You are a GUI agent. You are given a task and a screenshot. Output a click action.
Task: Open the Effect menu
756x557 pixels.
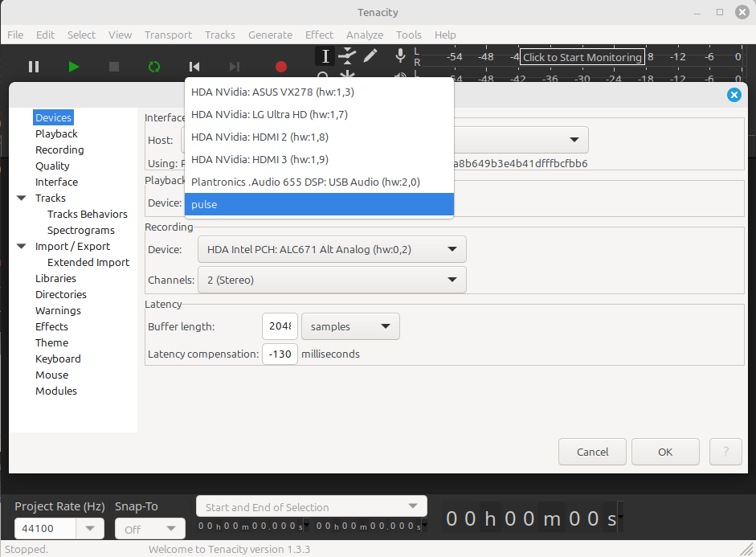tap(319, 35)
